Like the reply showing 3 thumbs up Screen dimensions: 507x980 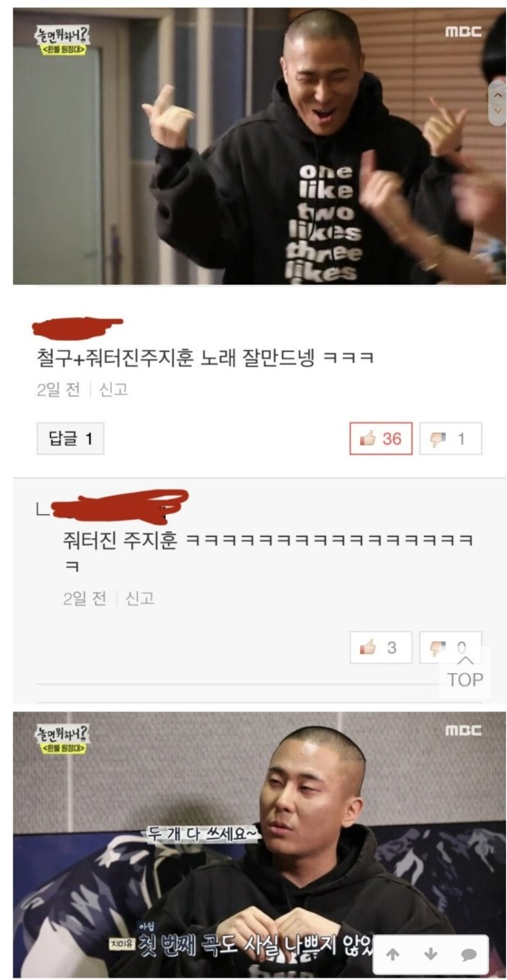(x=380, y=647)
